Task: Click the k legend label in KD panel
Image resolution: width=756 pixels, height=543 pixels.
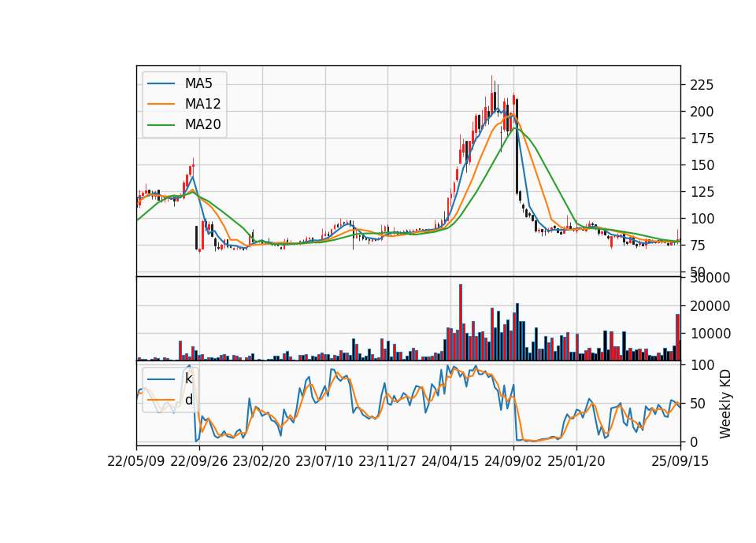Action: coord(188,379)
